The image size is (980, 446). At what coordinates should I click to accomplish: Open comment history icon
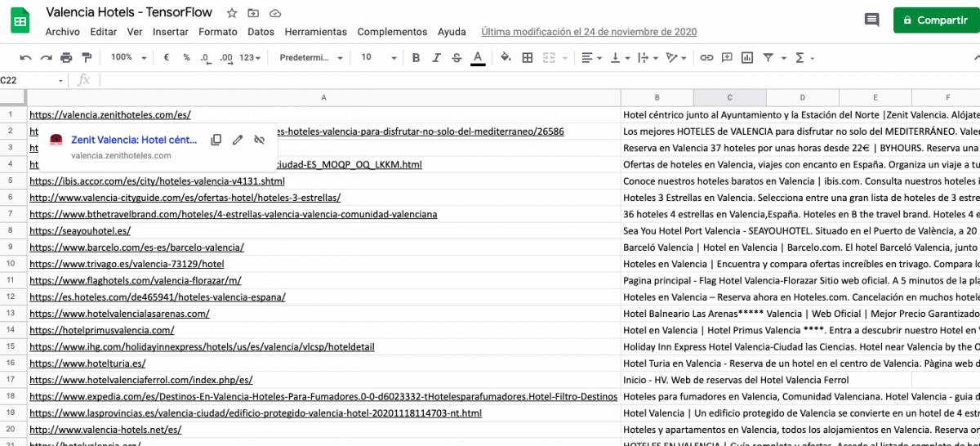[x=871, y=20]
